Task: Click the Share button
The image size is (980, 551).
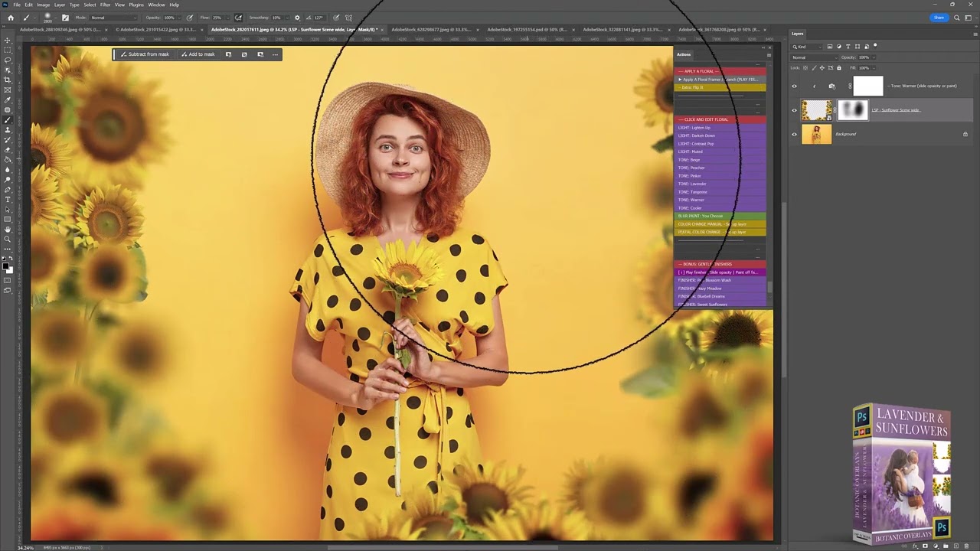Action: point(939,18)
